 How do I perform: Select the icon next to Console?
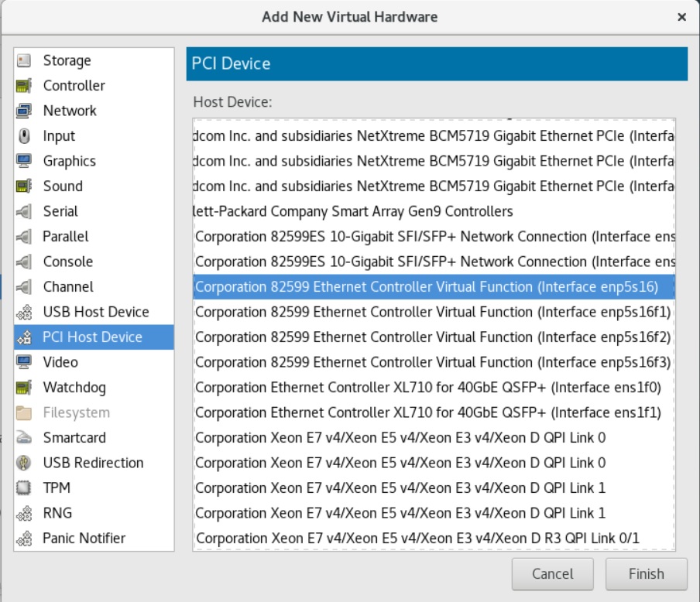tap(24, 262)
